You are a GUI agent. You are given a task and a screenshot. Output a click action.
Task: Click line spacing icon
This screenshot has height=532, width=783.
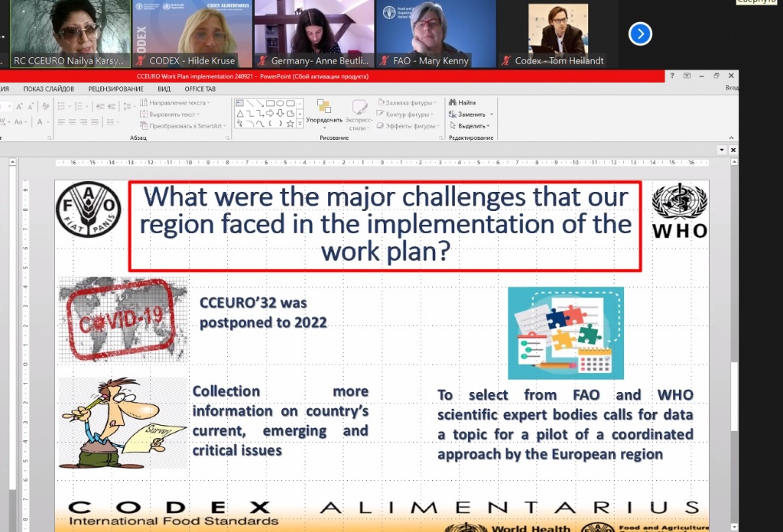click(128, 105)
